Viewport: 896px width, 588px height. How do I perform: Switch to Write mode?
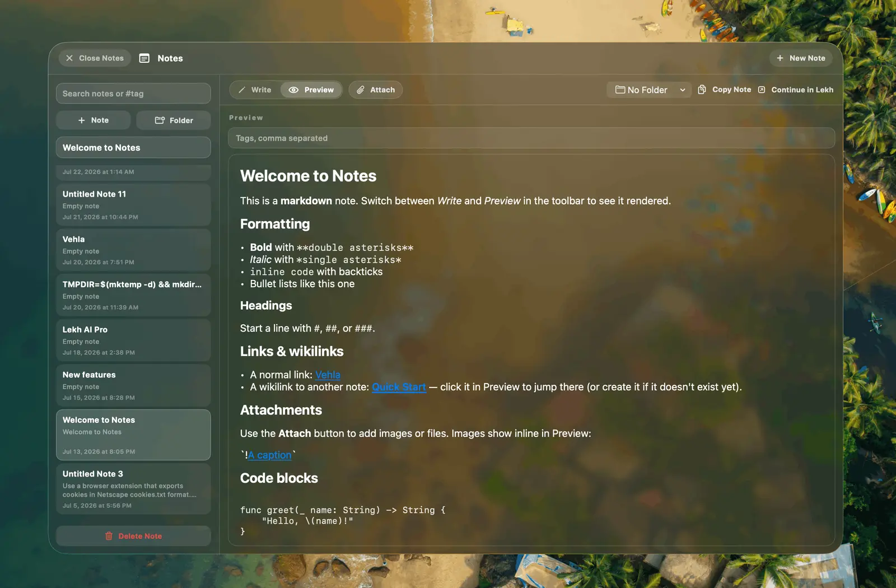click(x=255, y=90)
